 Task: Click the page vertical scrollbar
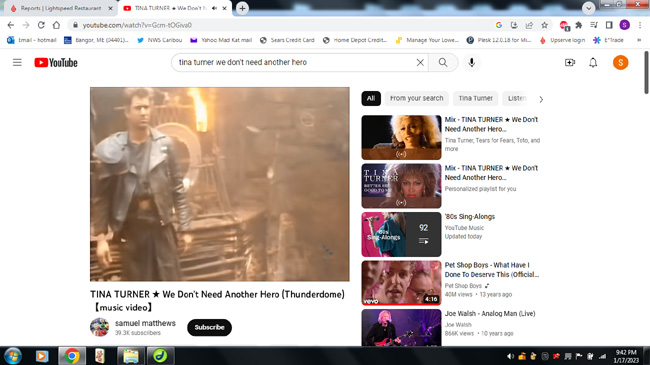click(x=646, y=73)
